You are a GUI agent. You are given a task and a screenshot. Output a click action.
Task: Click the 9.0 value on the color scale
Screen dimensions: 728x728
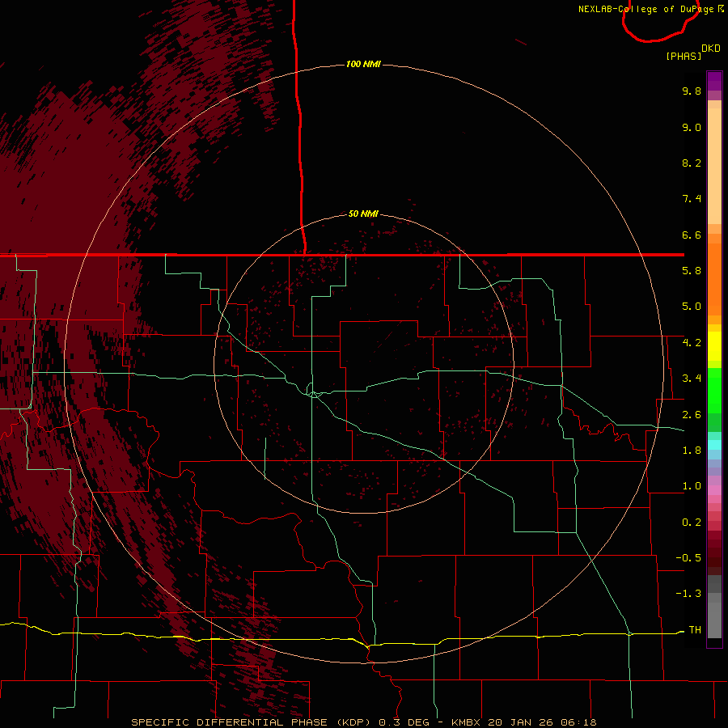point(692,127)
